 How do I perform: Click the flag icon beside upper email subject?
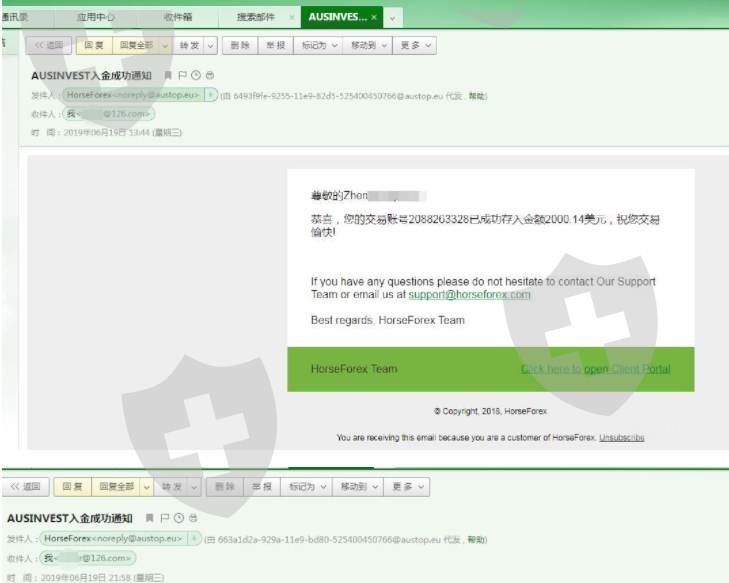coord(182,75)
